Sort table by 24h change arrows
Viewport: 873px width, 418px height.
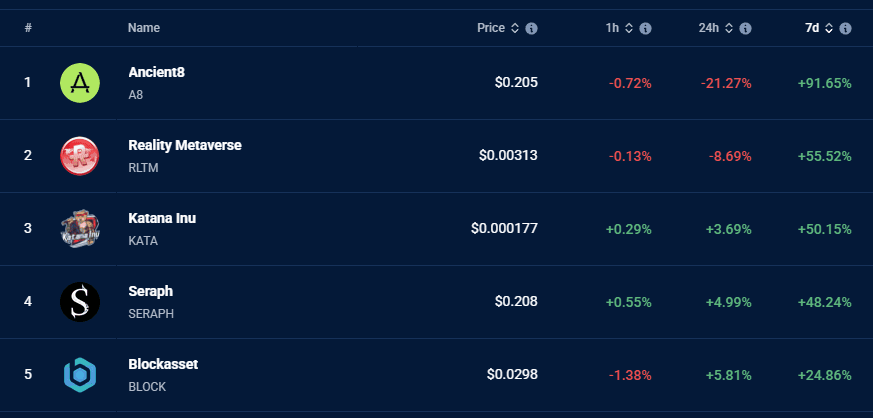(x=729, y=28)
